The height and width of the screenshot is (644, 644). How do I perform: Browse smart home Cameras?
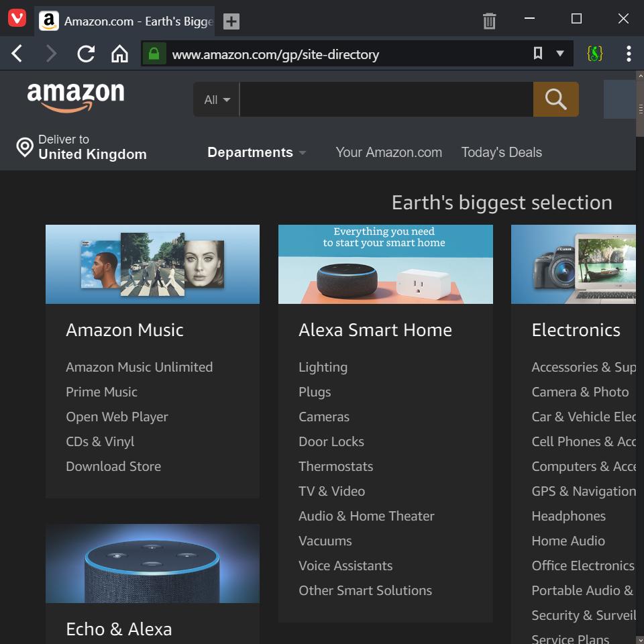pyautogui.click(x=323, y=417)
